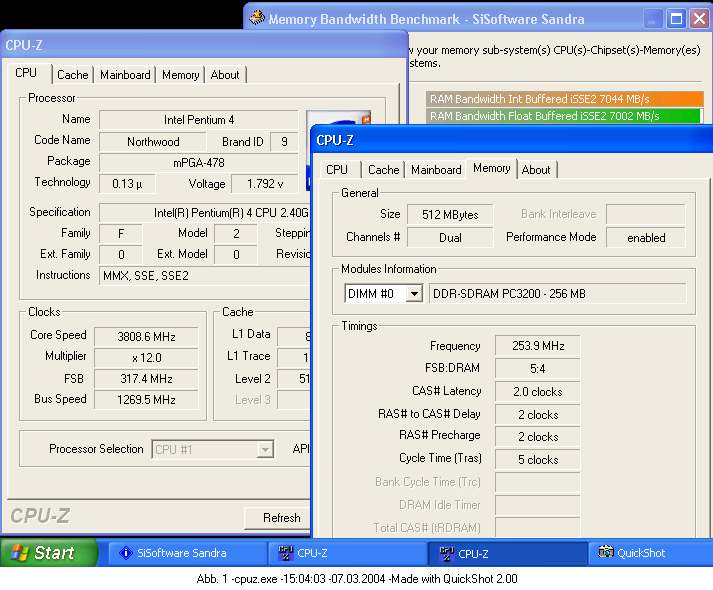Open Mainboard tab in front CPU-Z window
Image resolution: width=713 pixels, height=590 pixels.
click(436, 170)
